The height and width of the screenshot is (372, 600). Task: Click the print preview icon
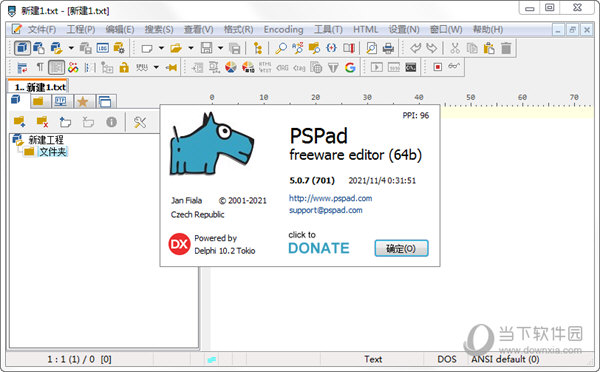[371, 48]
